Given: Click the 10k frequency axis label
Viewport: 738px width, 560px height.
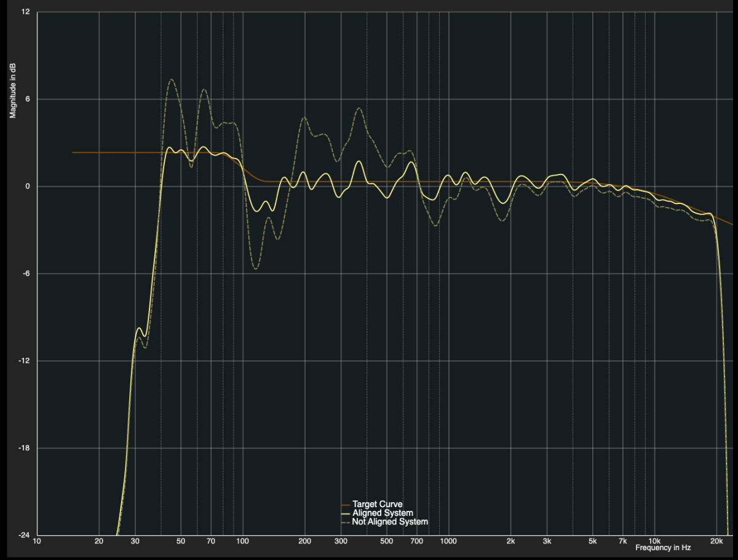Looking at the screenshot, I should [x=654, y=542].
